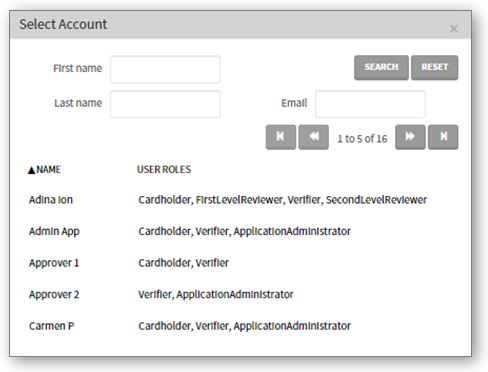Image resolution: width=488 pixels, height=372 pixels.
Task: Select the Admin App account
Action: 54,231
